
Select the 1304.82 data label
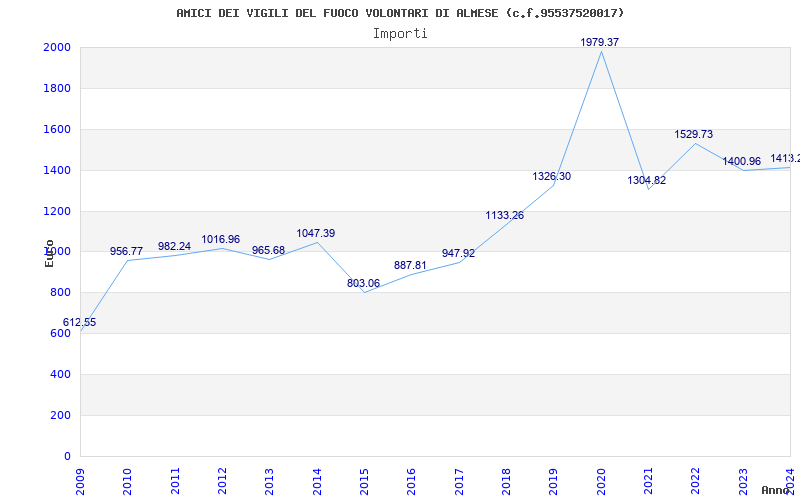click(x=646, y=181)
